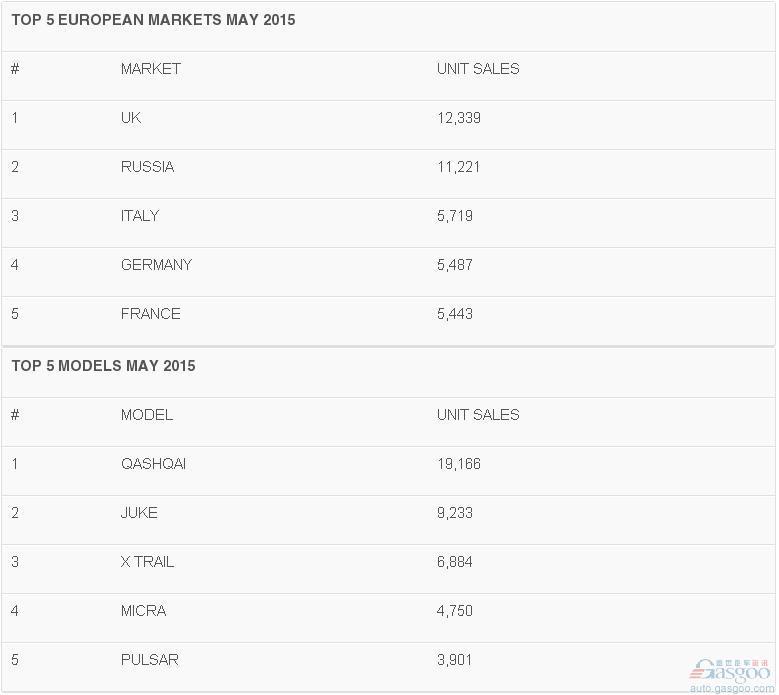Select the 12,339 UK sales figure
The image size is (779, 695).
[x=459, y=118]
